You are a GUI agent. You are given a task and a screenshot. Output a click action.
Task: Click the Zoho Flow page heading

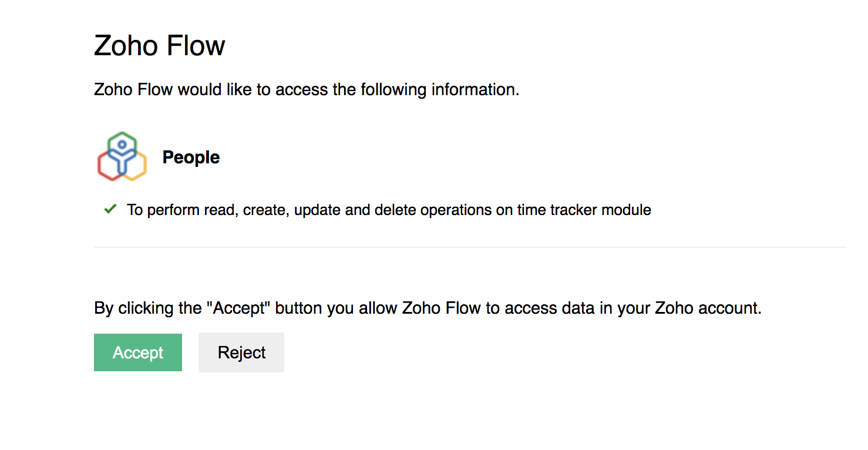(160, 45)
